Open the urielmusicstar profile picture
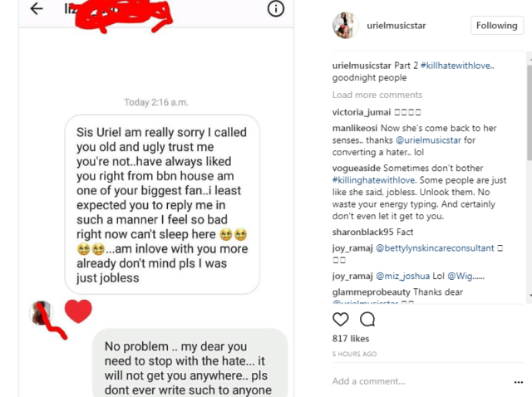This screenshot has height=397, width=532. click(x=345, y=26)
